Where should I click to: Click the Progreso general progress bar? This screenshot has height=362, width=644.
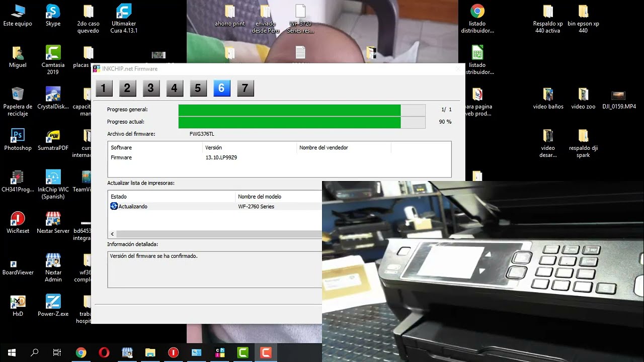tap(302, 110)
